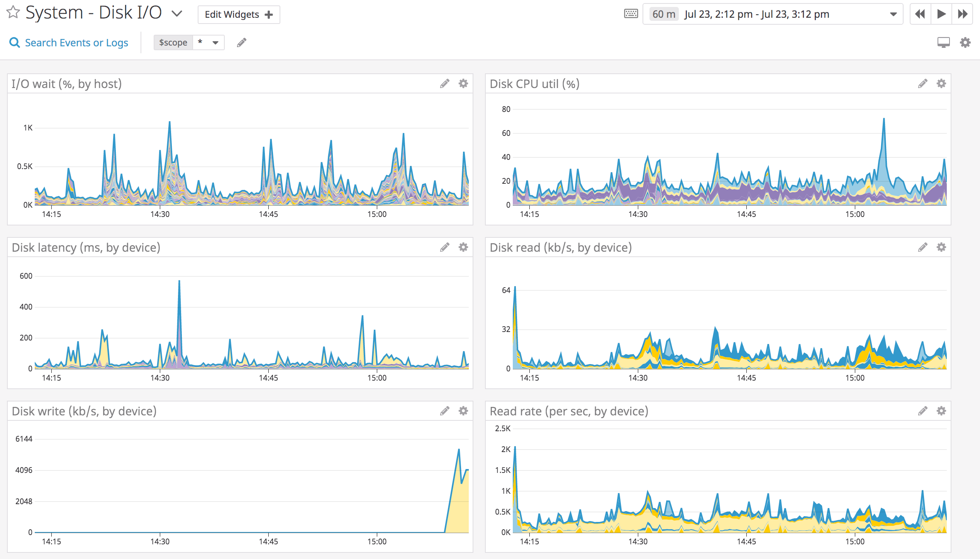Step back in time using the rewind arrows
980x559 pixels.
tap(920, 14)
